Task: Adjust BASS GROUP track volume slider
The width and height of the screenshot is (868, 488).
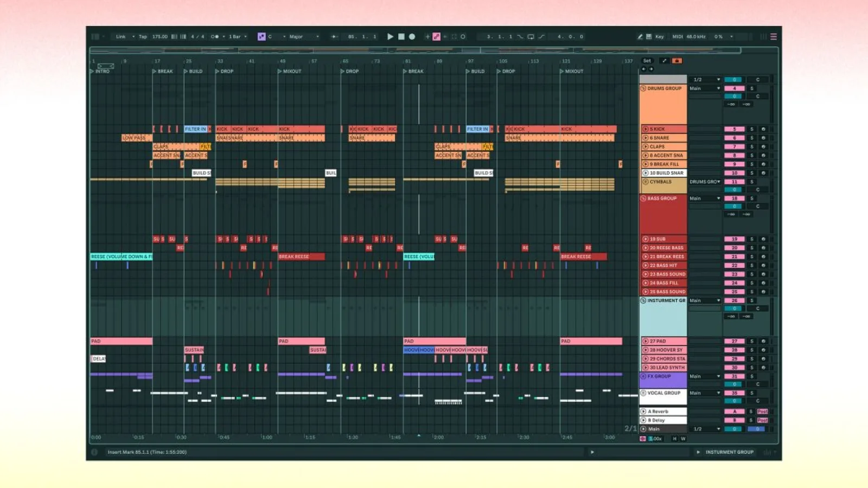Action: (734, 207)
